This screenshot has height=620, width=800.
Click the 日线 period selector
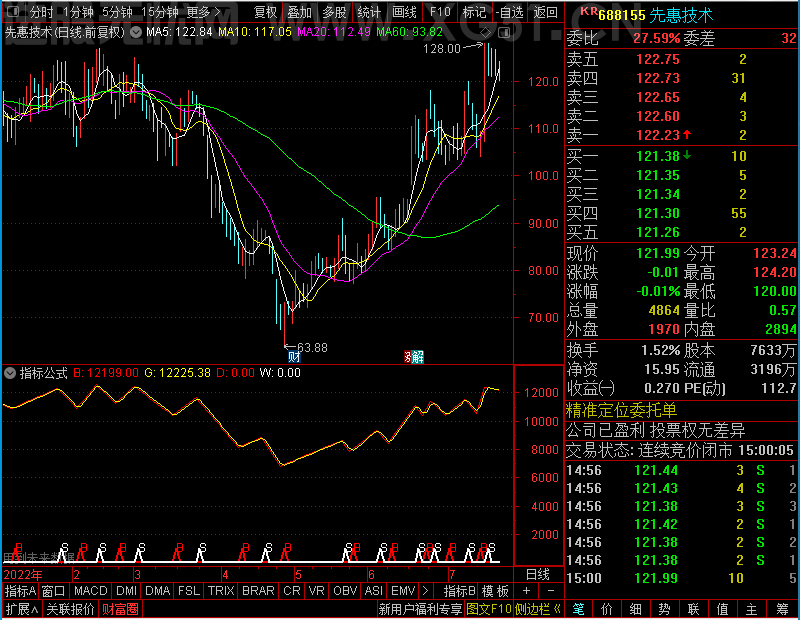[x=538, y=575]
